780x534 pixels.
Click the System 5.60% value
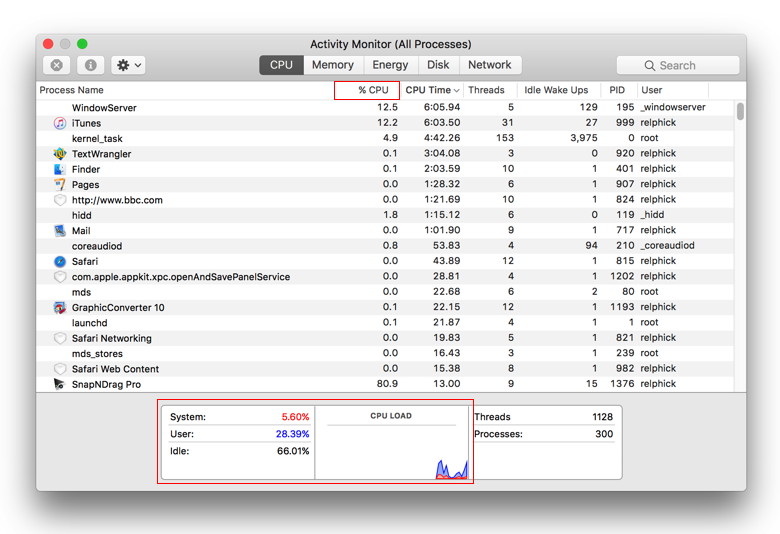click(295, 417)
